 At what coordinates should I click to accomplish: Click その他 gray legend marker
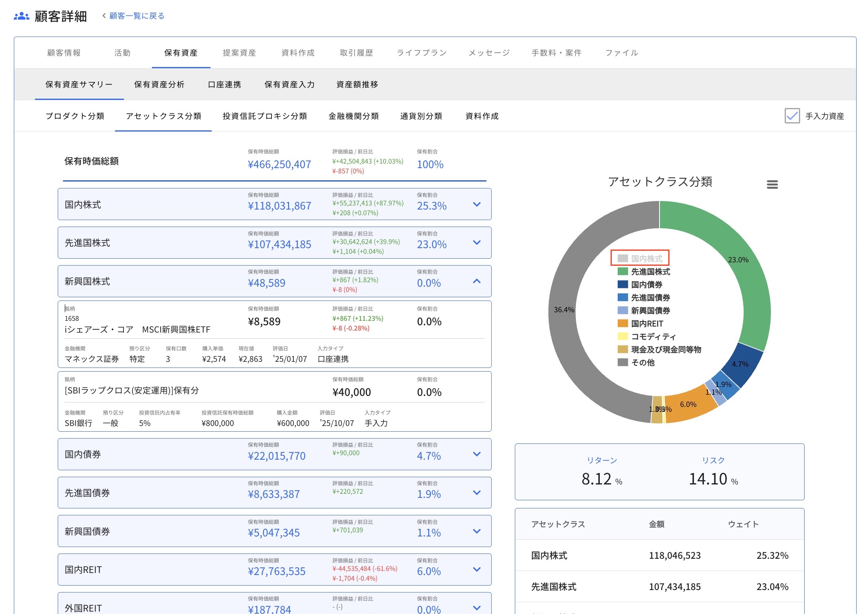(x=623, y=362)
